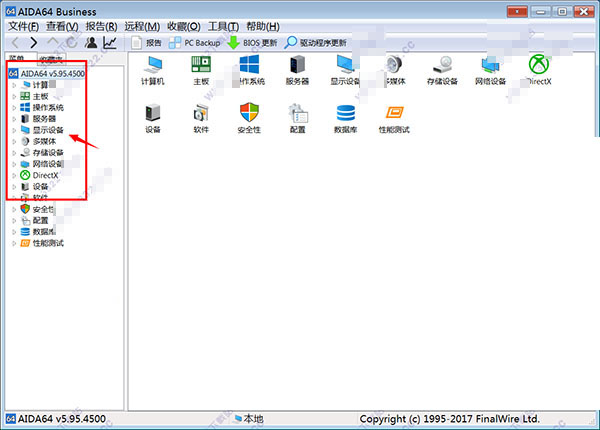Expand the 显示设备 tree node arrow
Image resolution: width=600 pixels, height=430 pixels.
(x=14, y=130)
